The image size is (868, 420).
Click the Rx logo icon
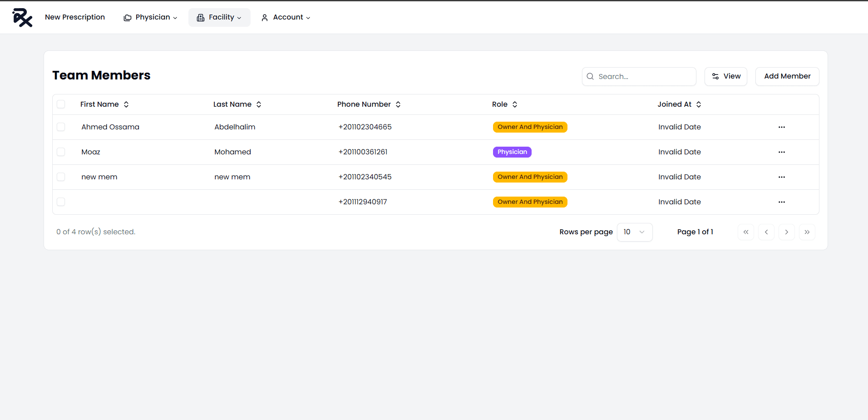coord(22,18)
